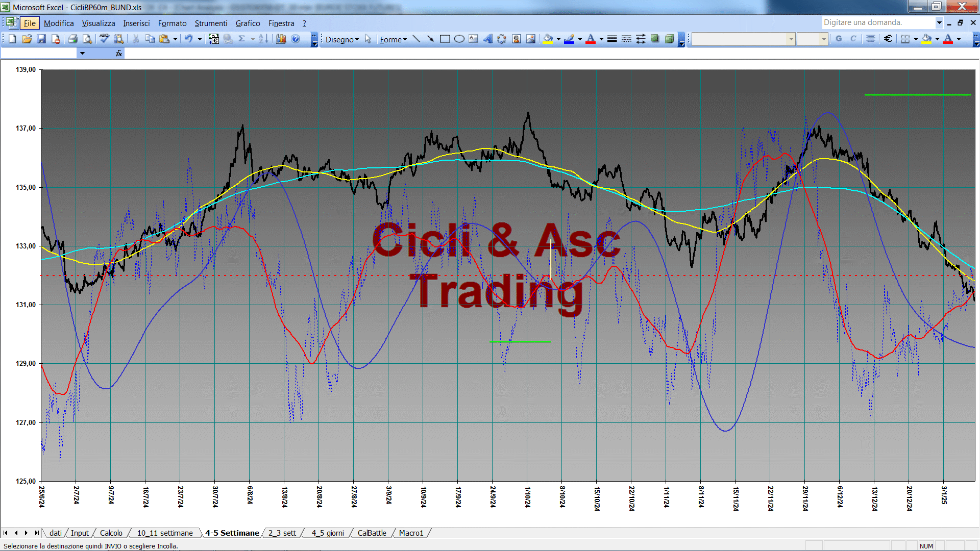Image resolution: width=980 pixels, height=551 pixels.
Task: Expand AutoSum functions dropdown arrow
Action: [253, 39]
